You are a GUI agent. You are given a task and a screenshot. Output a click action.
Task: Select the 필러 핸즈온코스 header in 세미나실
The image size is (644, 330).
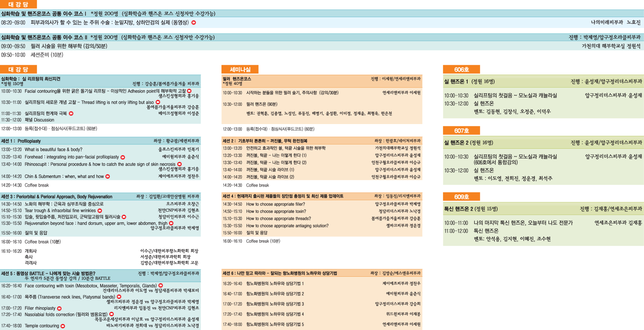237,79
